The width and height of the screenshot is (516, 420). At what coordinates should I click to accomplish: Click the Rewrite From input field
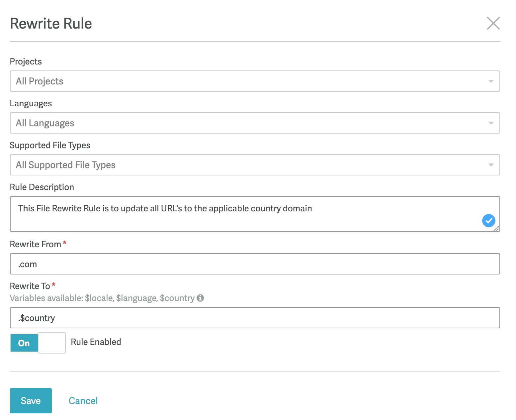coord(255,264)
